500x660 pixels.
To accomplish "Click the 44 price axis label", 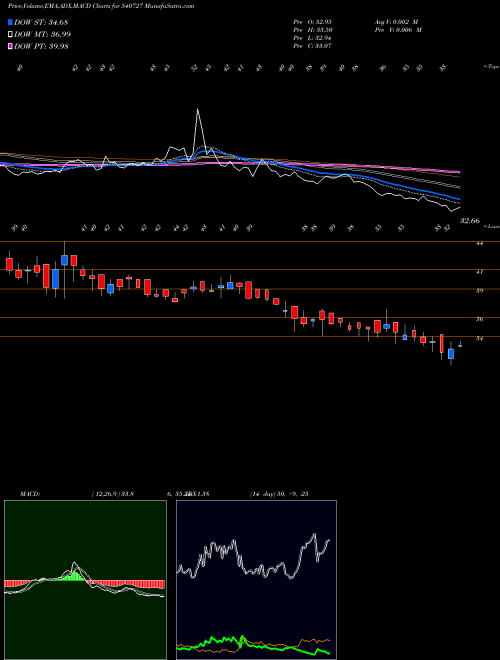I will point(479,243).
